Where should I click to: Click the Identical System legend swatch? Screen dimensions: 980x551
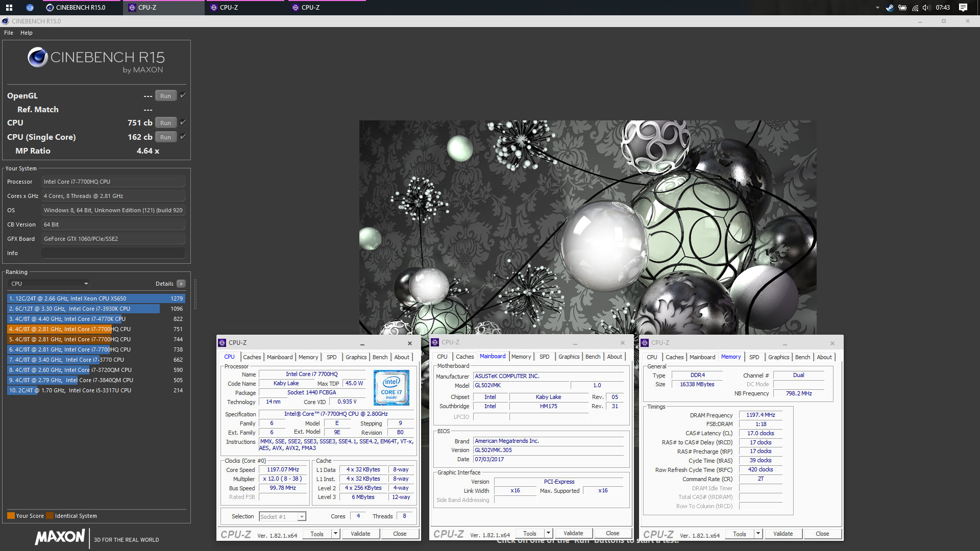(50, 516)
